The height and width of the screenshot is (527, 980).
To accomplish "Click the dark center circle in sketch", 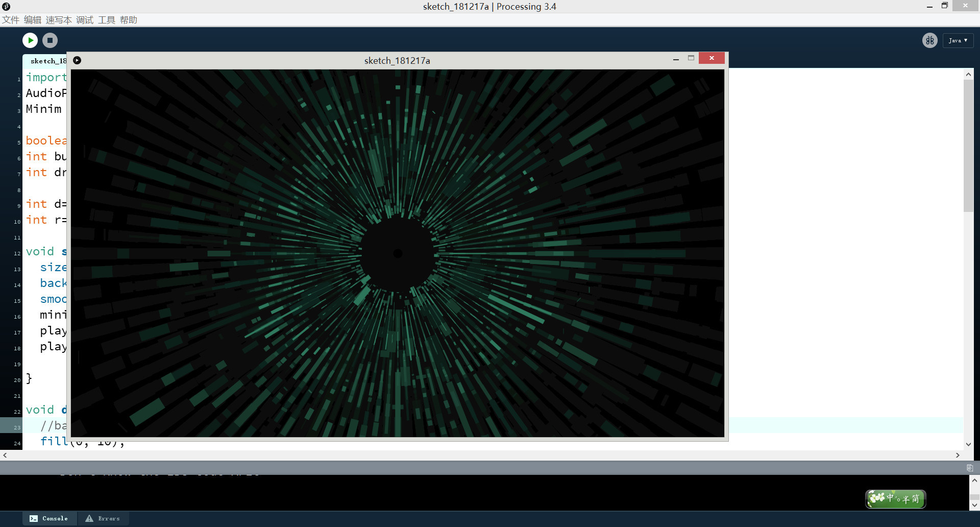I will [x=398, y=253].
